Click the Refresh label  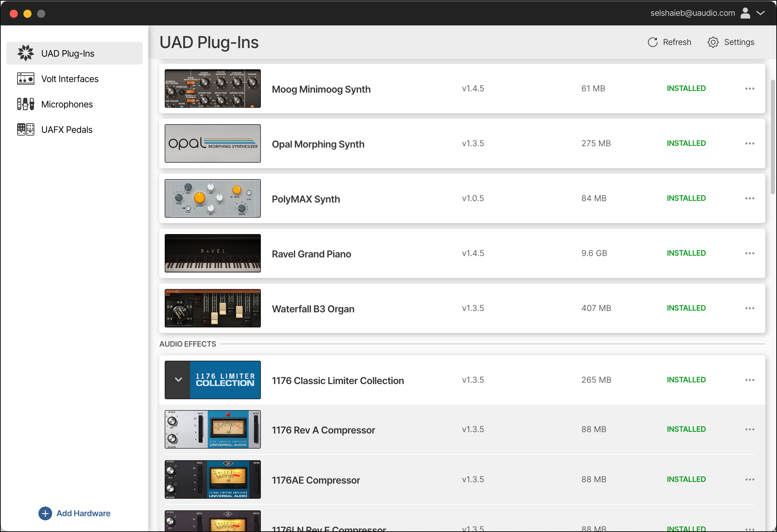pos(677,42)
